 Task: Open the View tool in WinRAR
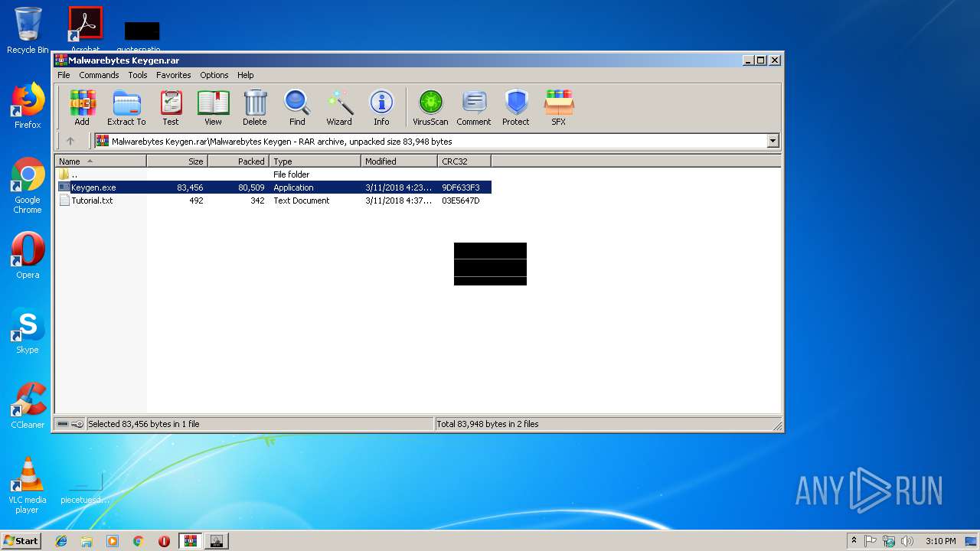click(x=213, y=108)
